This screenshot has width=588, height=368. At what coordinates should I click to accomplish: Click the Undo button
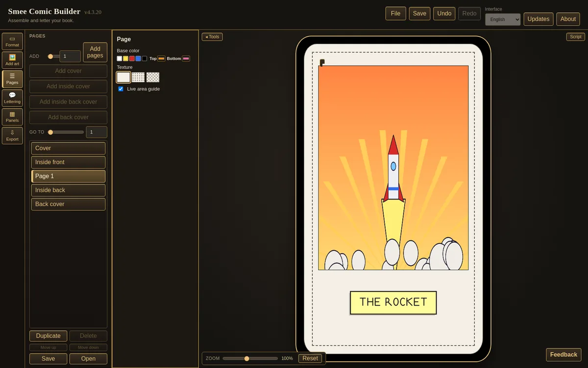click(x=444, y=13)
